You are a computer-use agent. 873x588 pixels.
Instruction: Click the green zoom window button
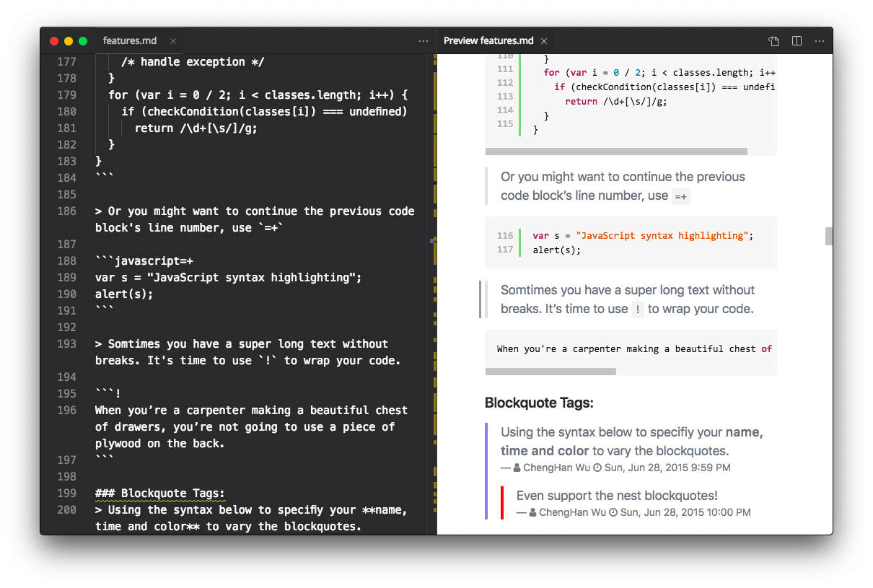(83, 41)
